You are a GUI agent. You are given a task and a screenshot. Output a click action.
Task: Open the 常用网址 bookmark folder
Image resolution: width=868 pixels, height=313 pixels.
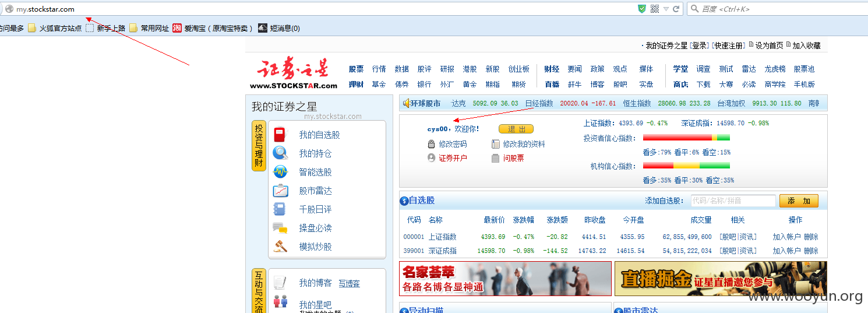[149, 28]
